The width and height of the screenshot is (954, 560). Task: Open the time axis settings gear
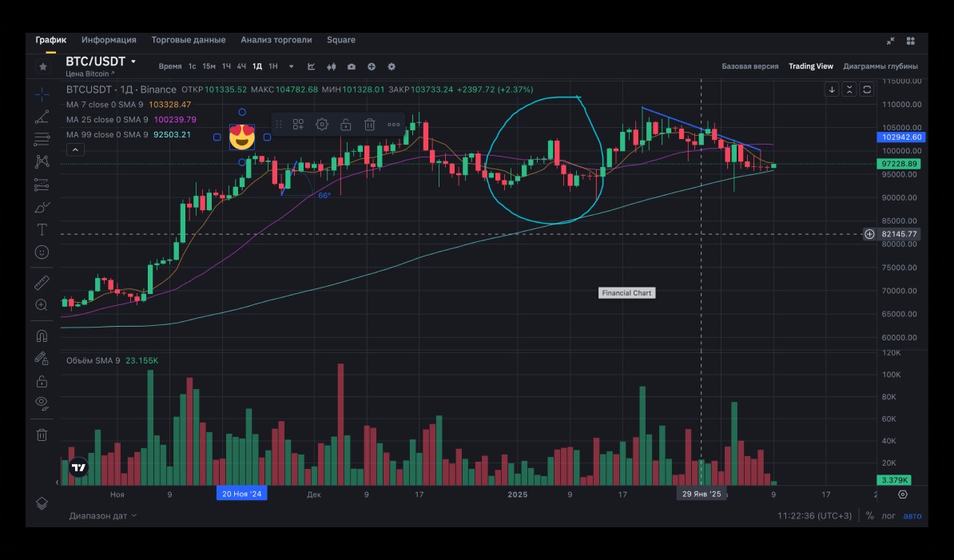(903, 494)
